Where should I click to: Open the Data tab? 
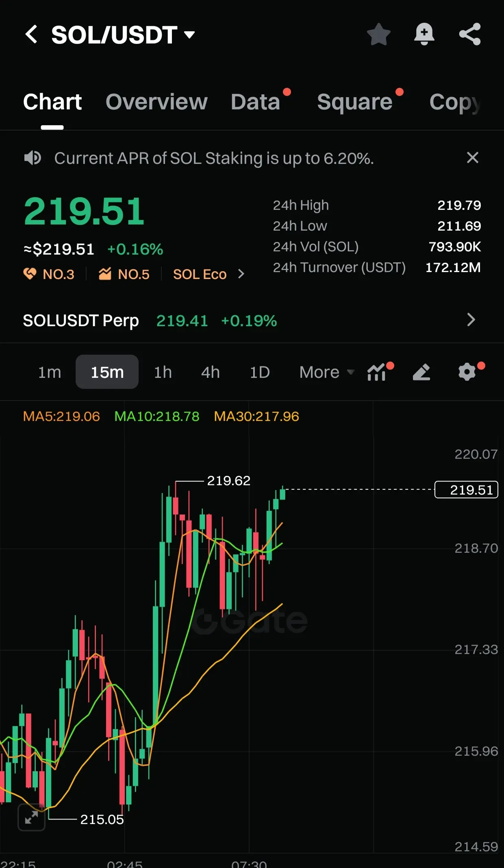pyautogui.click(x=256, y=102)
